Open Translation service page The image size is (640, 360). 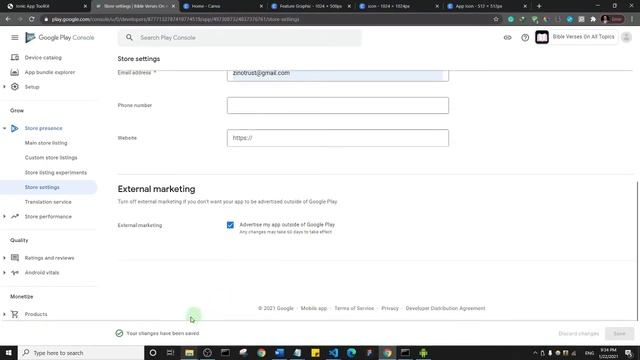(49, 202)
